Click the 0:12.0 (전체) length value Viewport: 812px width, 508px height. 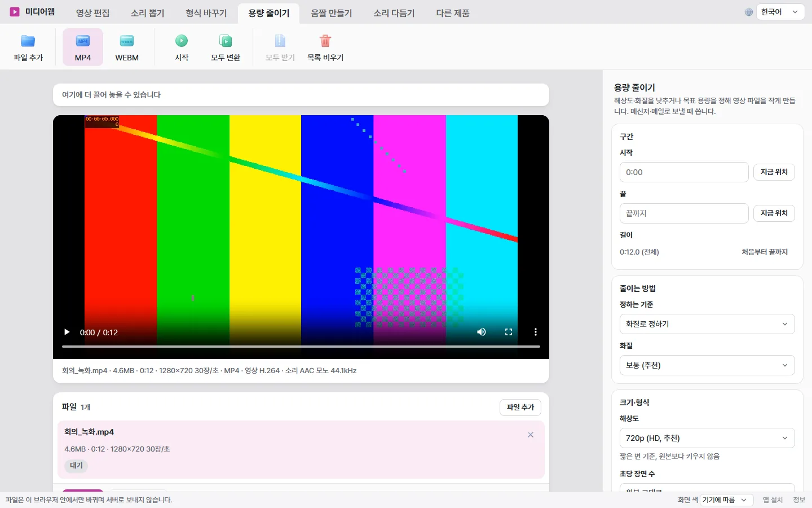click(639, 252)
